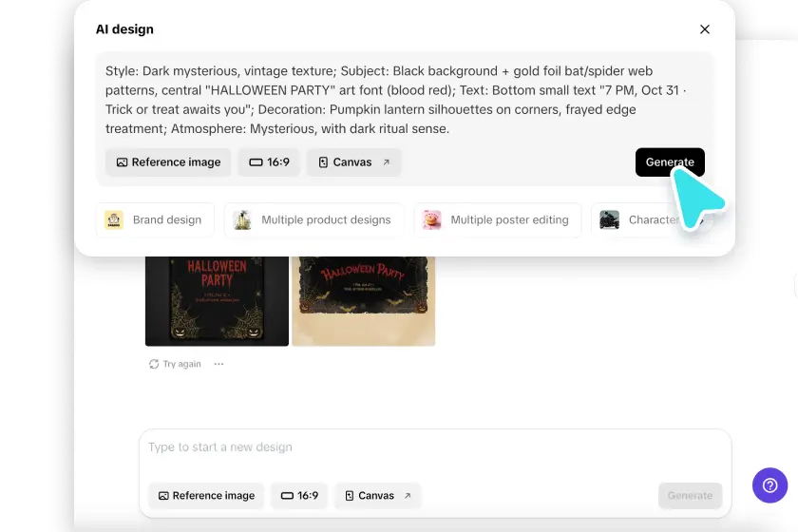The width and height of the screenshot is (798, 532).
Task: Click the greyed-out bottom Generate button
Action: 690,496
